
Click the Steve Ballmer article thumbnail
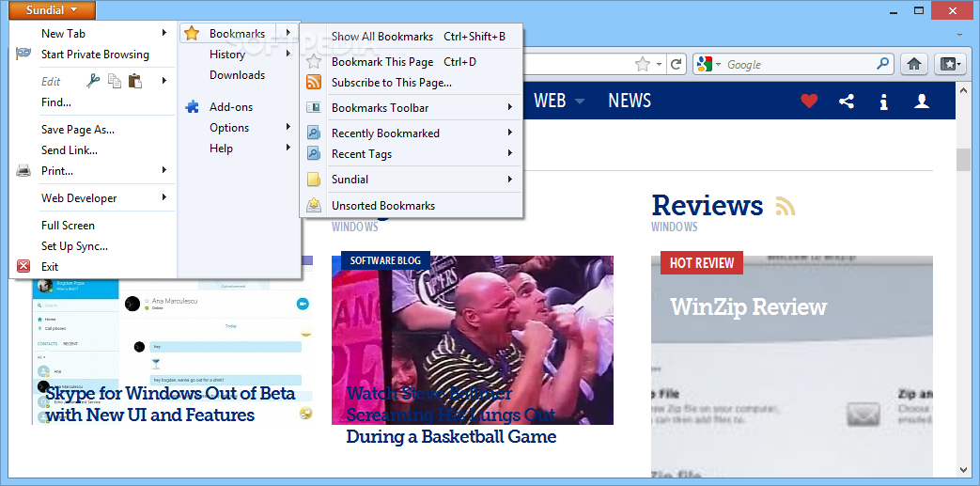tap(473, 339)
